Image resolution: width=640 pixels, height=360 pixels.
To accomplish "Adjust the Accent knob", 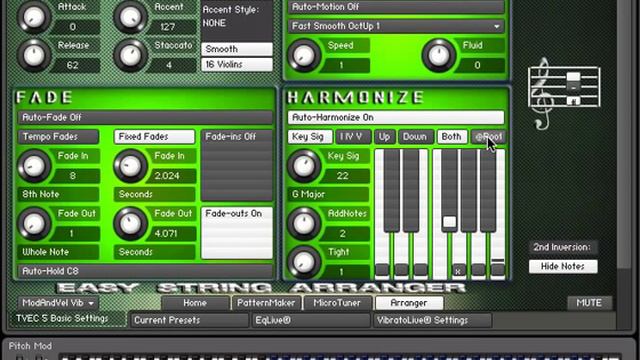I will pos(130,17).
